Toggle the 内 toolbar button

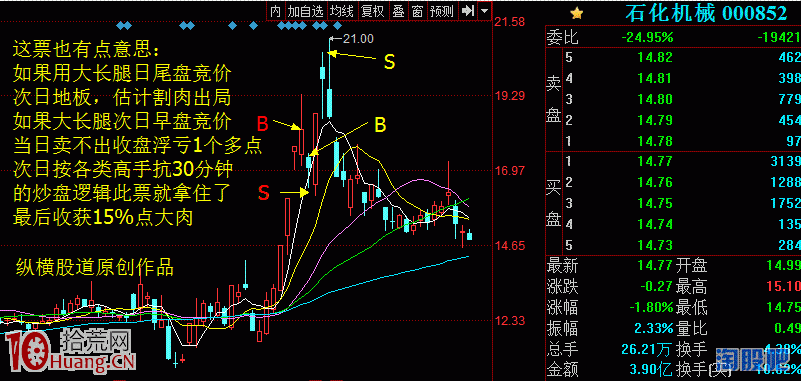coord(275,11)
